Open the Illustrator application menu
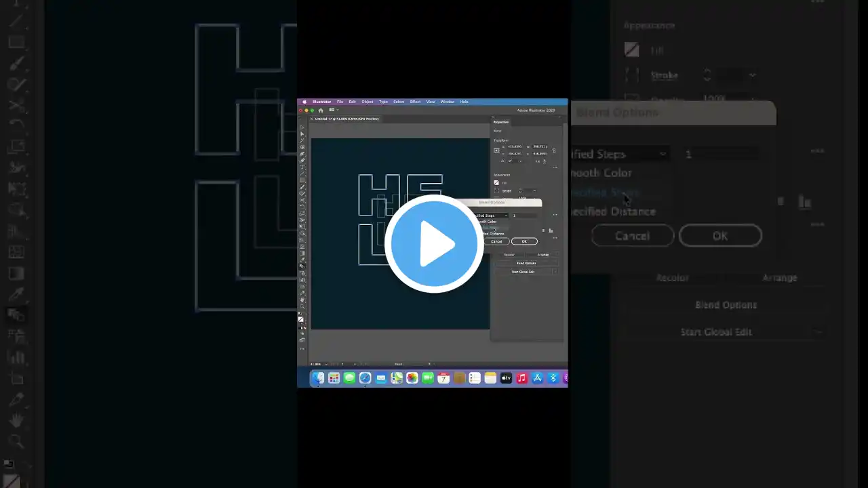 pos(321,102)
